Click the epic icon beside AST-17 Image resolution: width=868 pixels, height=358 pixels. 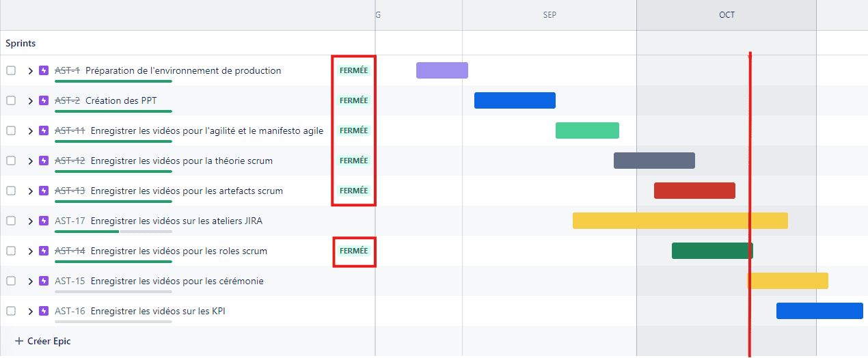[44, 221]
